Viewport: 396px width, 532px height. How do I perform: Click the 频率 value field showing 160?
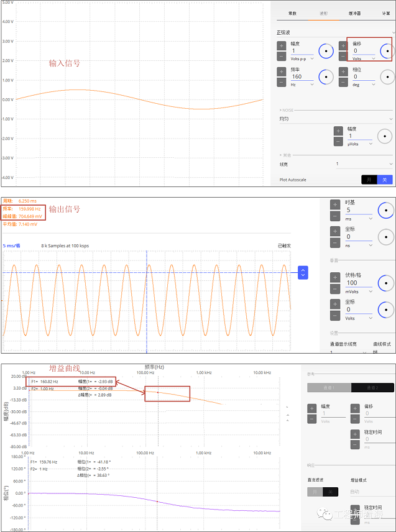[x=302, y=76]
